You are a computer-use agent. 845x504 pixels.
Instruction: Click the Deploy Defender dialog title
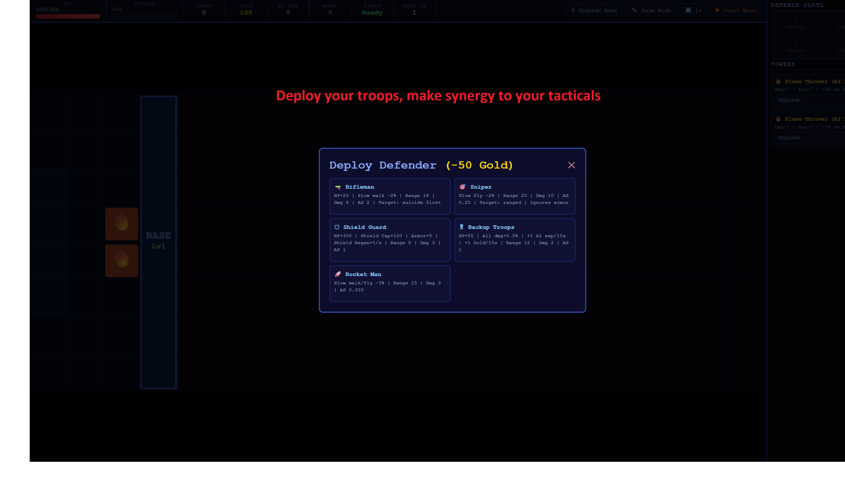[421, 165]
